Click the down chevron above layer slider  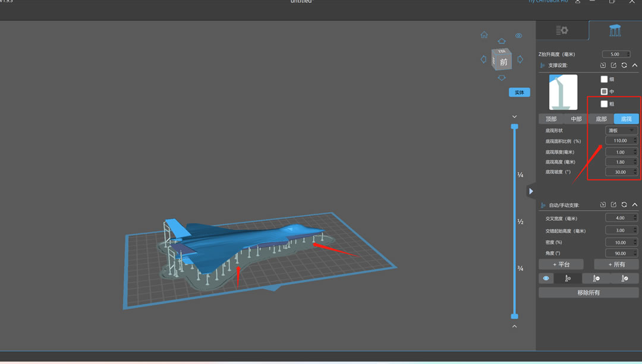coord(515,116)
